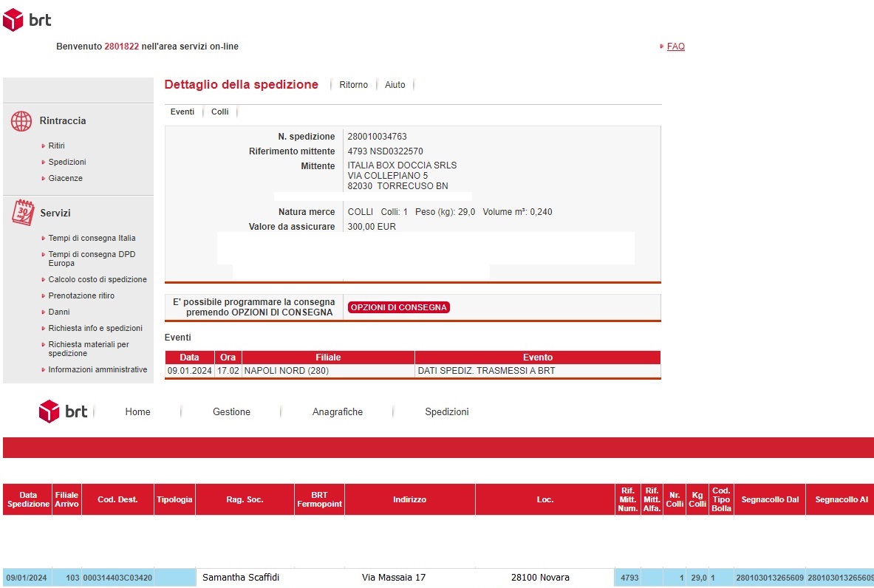
Task: Click the BRT logo at top left
Action: [x=27, y=21]
